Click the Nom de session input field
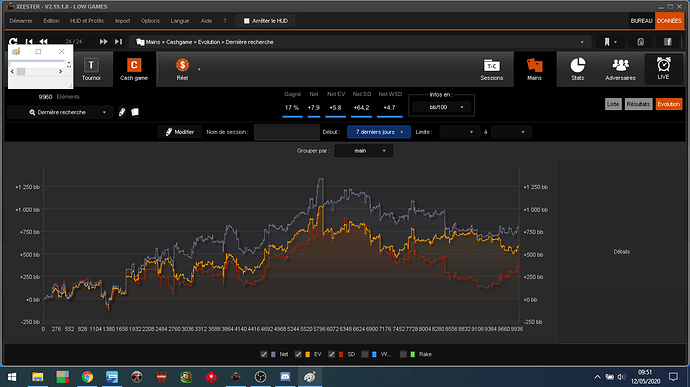The width and height of the screenshot is (690, 387). point(286,132)
